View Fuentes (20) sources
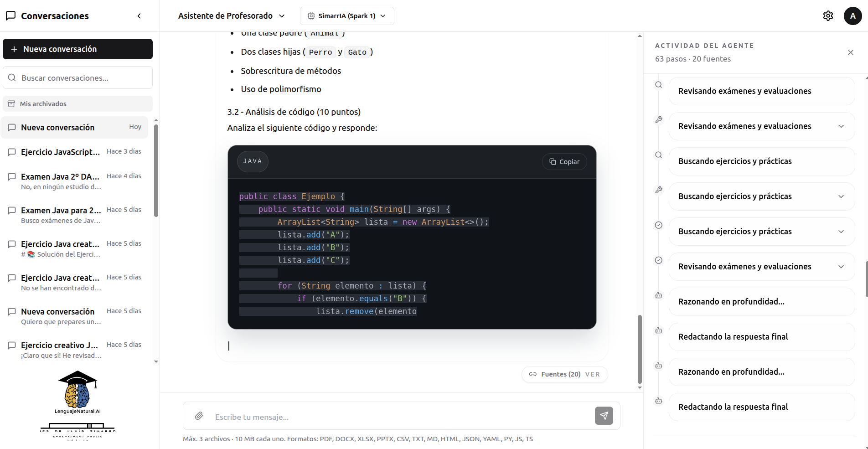Image resolution: width=868 pixels, height=449 pixels. [x=565, y=374]
